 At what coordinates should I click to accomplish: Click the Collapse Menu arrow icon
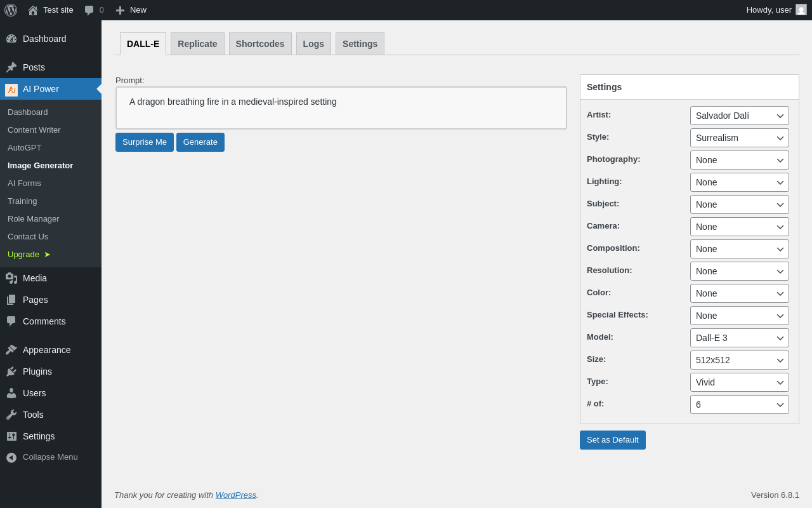pyautogui.click(x=11, y=457)
